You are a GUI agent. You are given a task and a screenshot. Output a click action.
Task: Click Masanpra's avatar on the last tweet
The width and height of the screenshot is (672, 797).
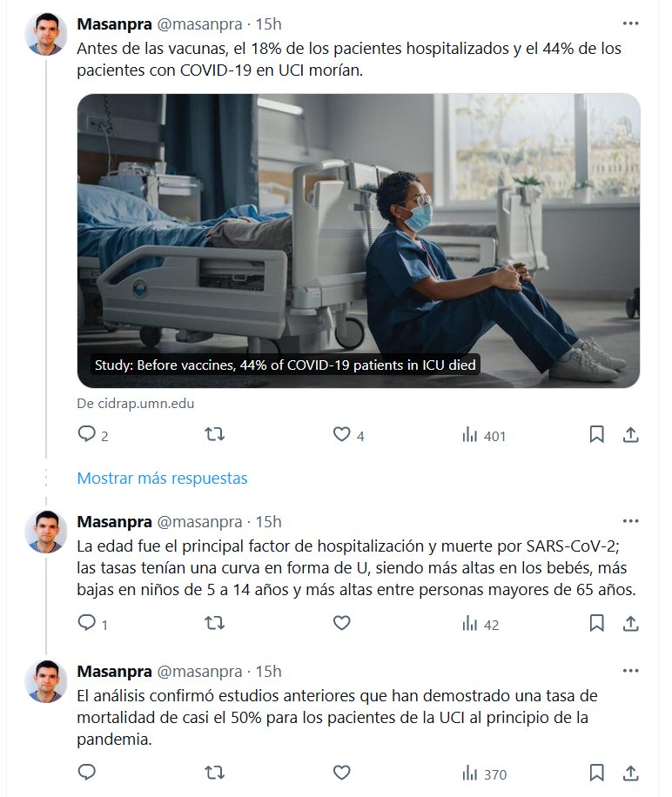[46, 680]
